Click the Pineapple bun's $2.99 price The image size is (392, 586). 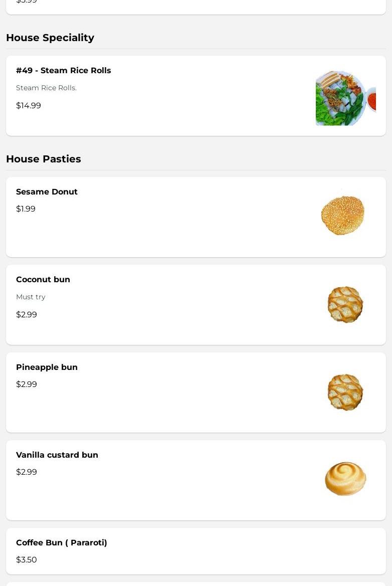click(27, 384)
